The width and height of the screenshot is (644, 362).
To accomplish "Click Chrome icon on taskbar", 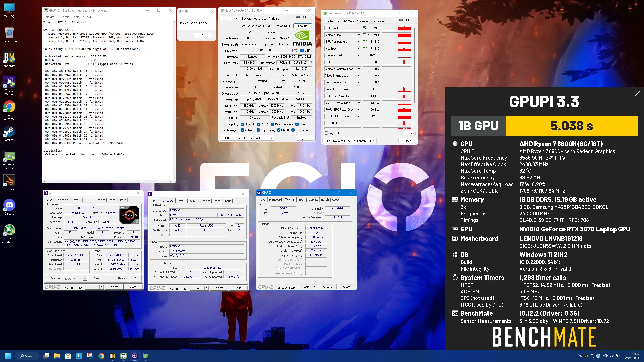I will (x=101, y=356).
